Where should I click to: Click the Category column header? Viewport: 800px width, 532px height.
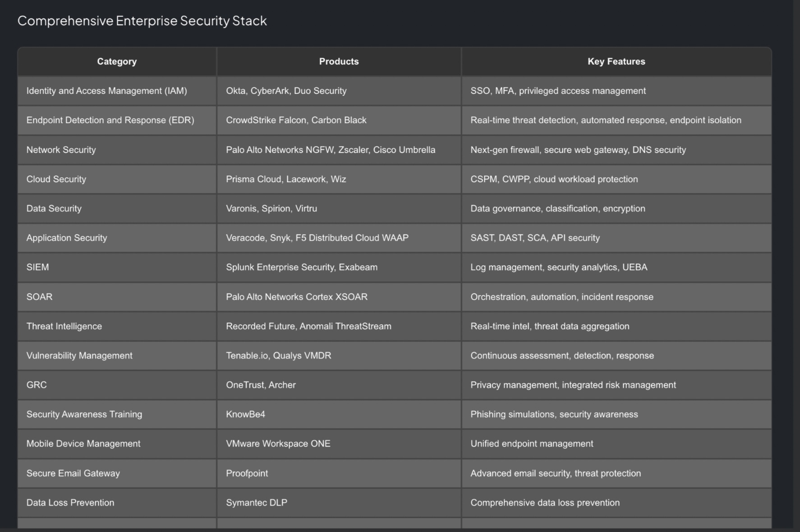pos(117,61)
